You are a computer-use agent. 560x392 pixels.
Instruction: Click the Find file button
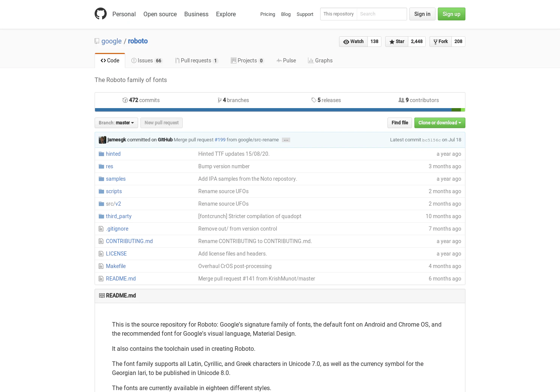pos(400,123)
